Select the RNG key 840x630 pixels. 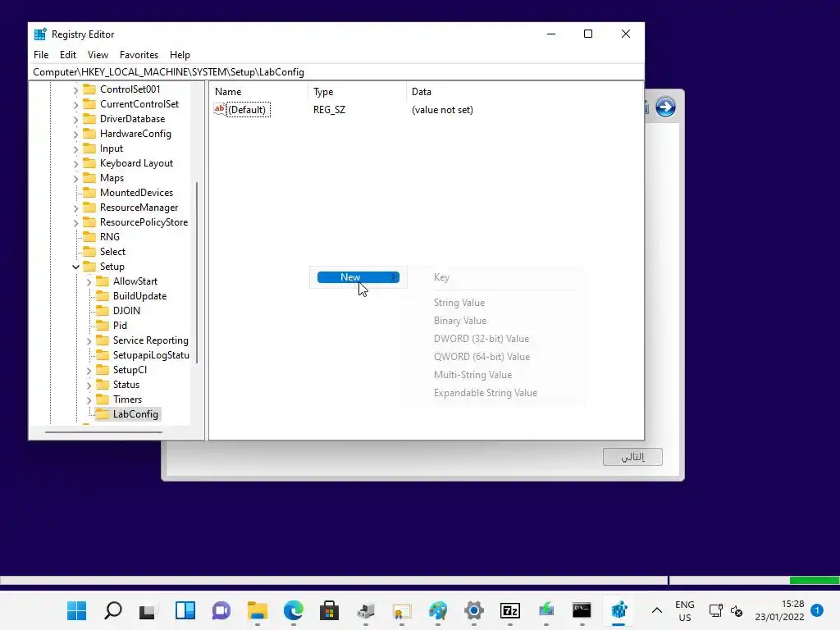tap(109, 237)
